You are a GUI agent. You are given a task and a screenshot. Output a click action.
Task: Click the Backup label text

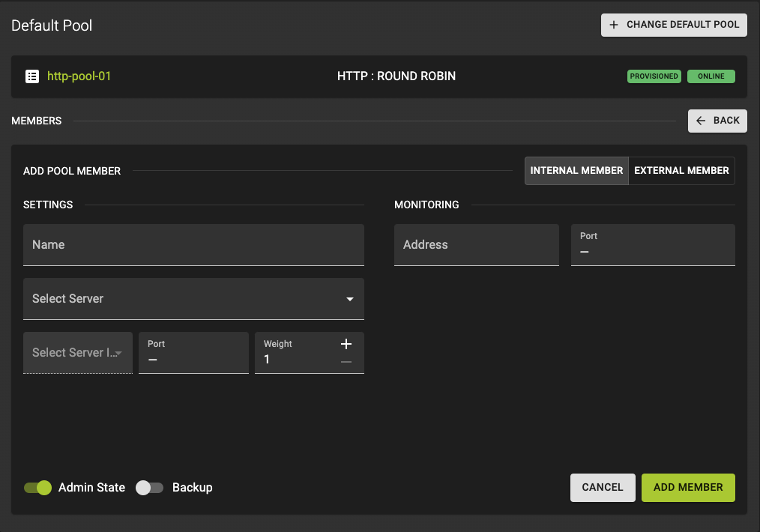pyautogui.click(x=193, y=488)
